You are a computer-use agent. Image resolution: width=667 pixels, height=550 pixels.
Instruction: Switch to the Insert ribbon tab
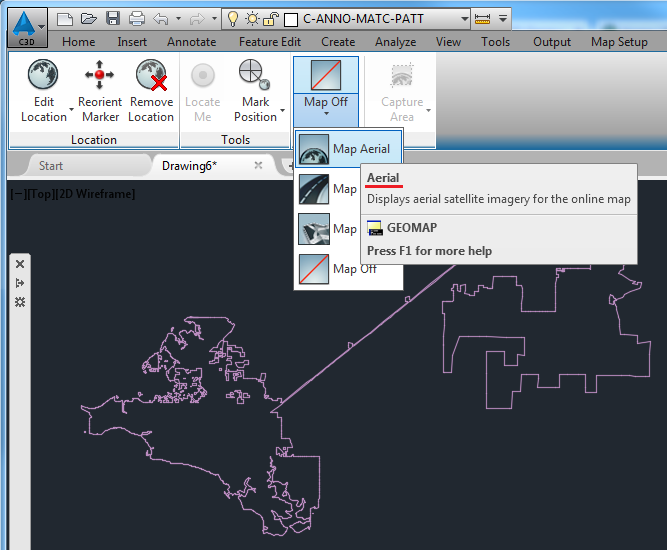132,42
